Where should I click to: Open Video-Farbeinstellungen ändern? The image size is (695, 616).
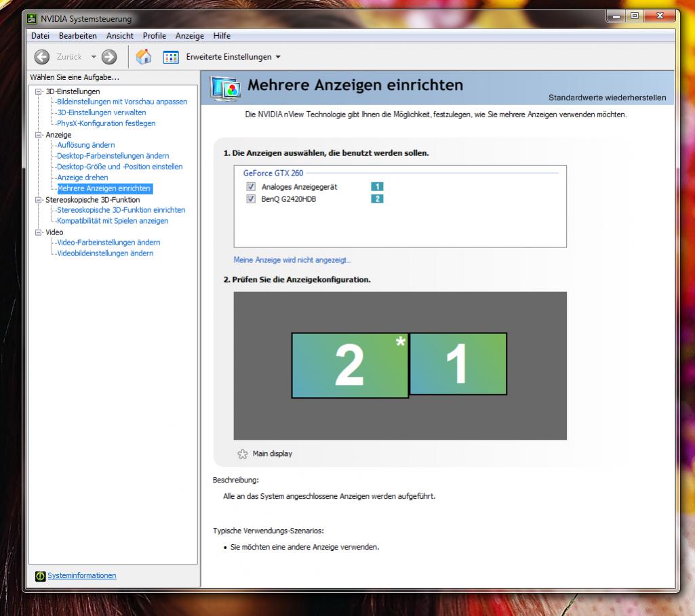(x=108, y=243)
